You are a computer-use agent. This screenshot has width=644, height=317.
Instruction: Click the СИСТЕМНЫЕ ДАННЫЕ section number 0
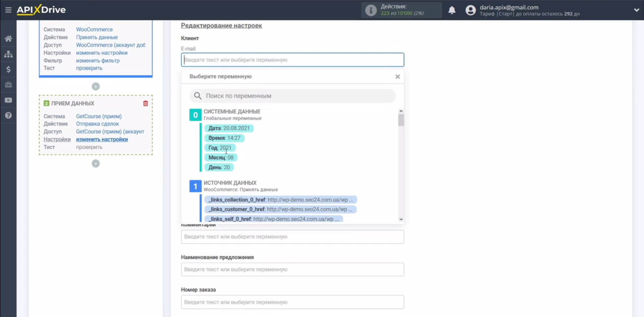[195, 115]
